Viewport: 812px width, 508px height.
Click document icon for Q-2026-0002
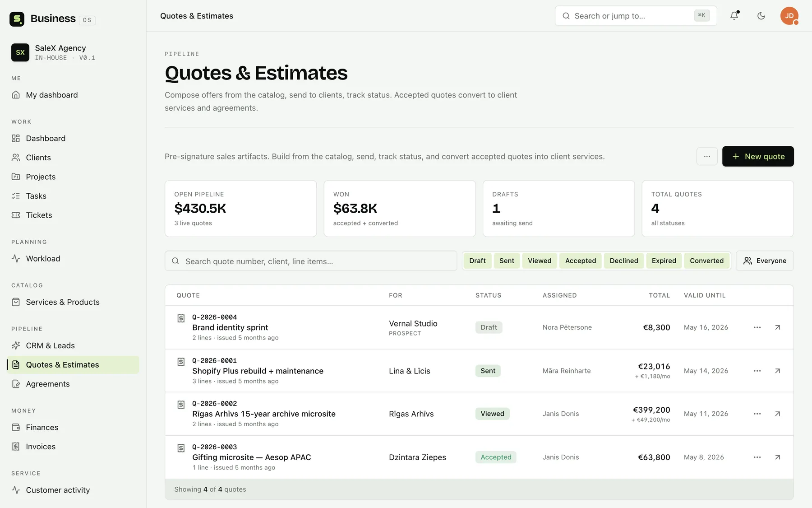181,405
